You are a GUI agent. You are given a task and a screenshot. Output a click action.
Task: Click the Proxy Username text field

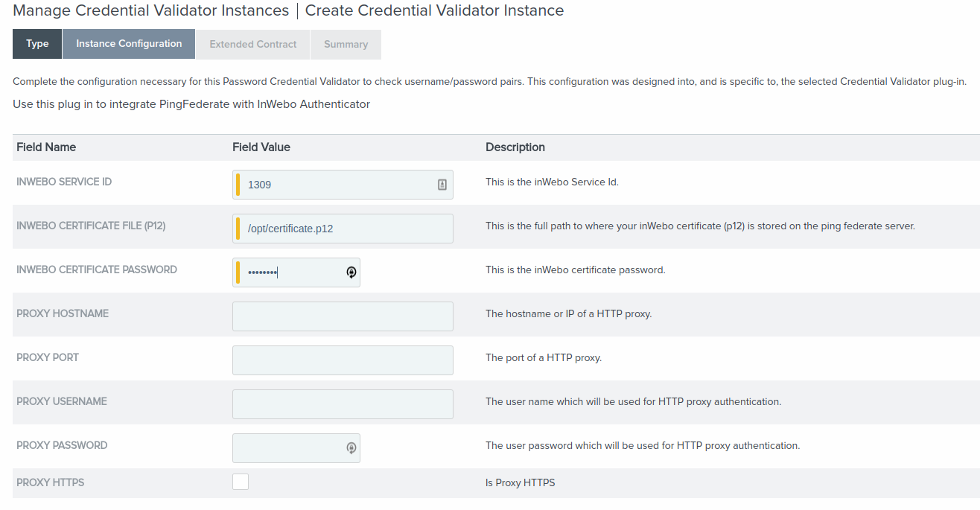point(343,404)
